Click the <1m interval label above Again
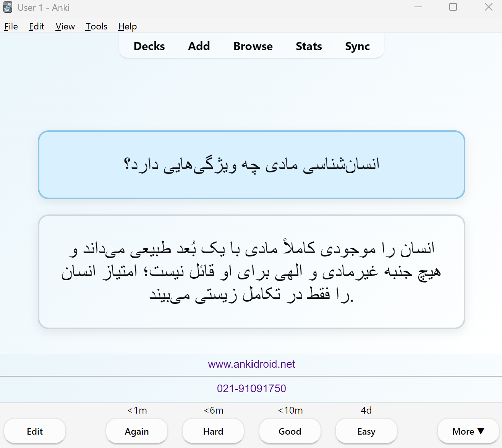502x448 pixels. point(137,410)
